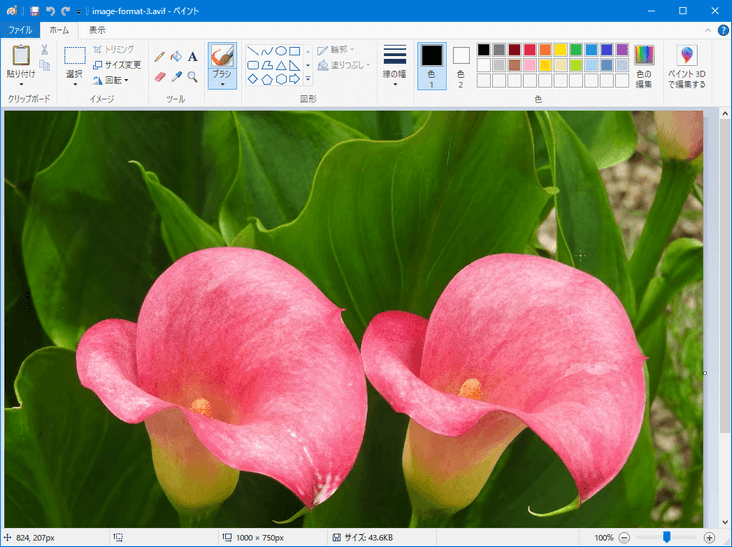Select the Pencil tool
This screenshot has height=547, width=732.
(x=160, y=57)
